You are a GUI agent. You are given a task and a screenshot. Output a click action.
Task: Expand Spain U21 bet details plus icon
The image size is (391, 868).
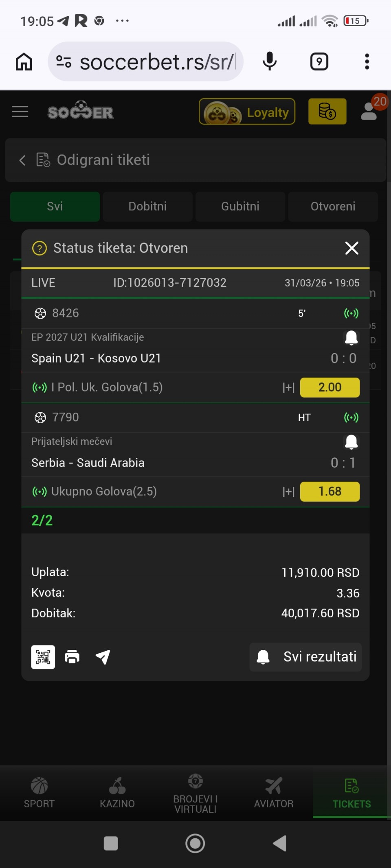click(x=288, y=387)
